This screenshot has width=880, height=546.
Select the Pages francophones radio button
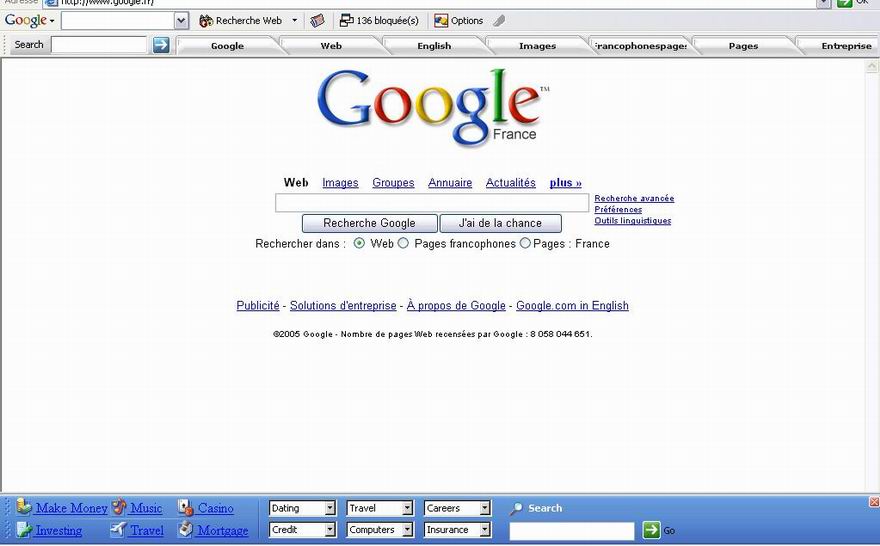pos(404,243)
